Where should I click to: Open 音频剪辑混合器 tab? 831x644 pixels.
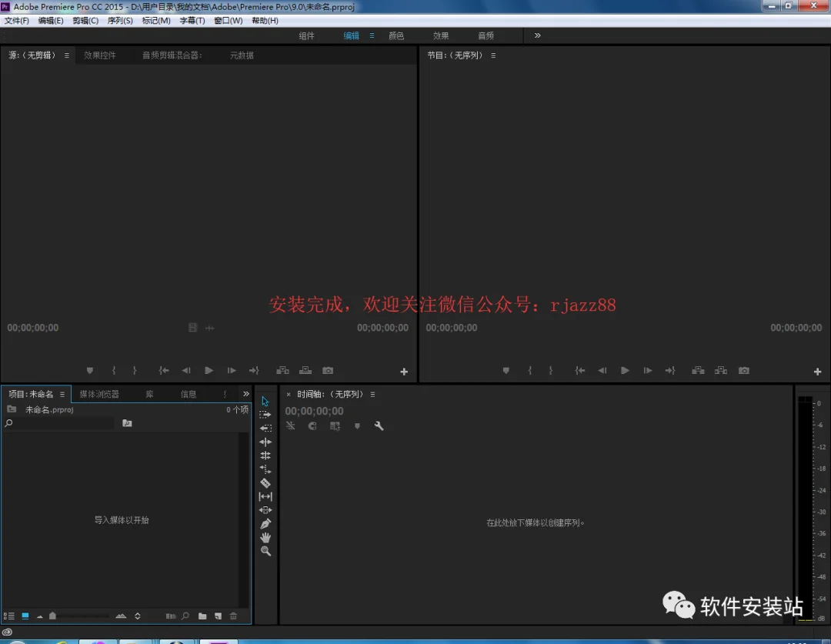pyautogui.click(x=172, y=55)
